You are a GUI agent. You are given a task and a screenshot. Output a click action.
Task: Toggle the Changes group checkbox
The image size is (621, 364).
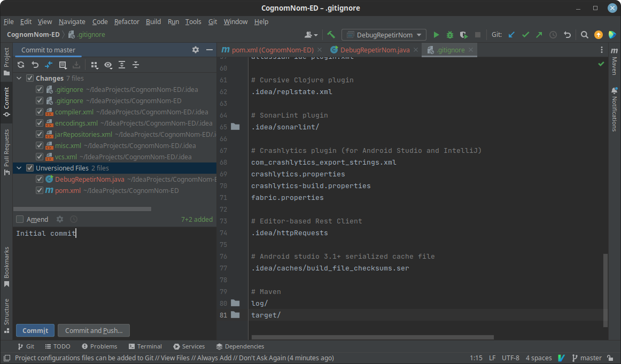tap(30, 78)
